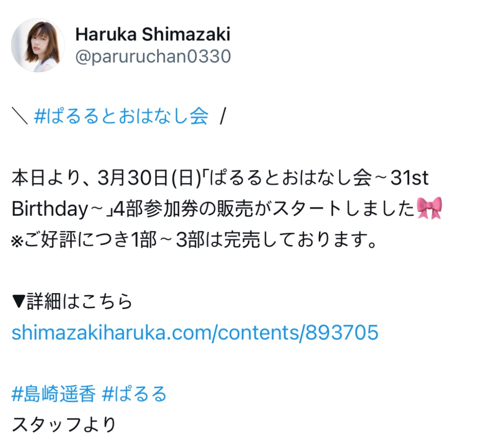Visit the shimazakiharuka.com/contents/893705 link
This screenshot has height=448, width=479.
tap(195, 333)
